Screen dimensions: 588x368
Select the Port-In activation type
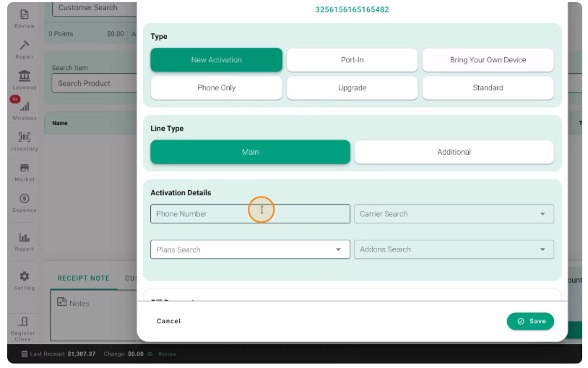tap(352, 60)
